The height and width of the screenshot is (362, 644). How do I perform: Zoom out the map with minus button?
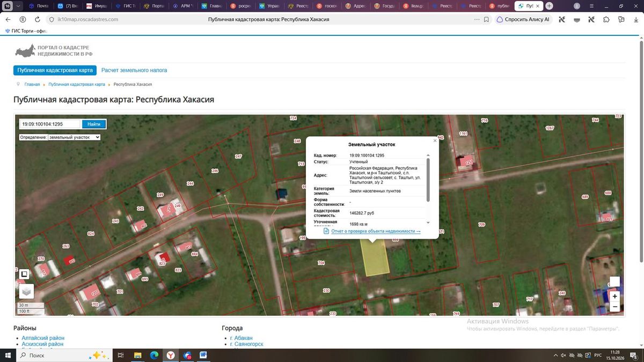pos(614,307)
